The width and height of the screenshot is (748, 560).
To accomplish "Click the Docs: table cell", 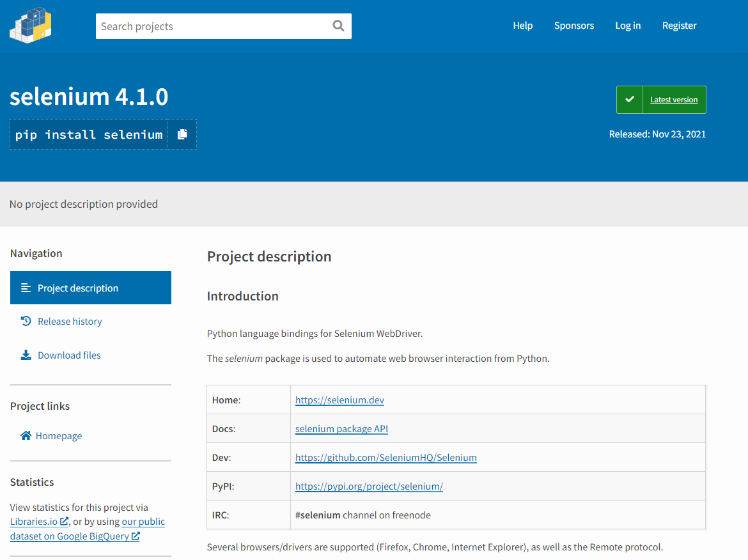I will 249,429.
